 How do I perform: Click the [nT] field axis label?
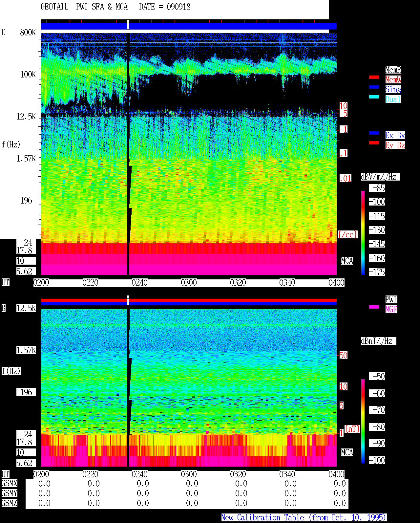pos(352,429)
